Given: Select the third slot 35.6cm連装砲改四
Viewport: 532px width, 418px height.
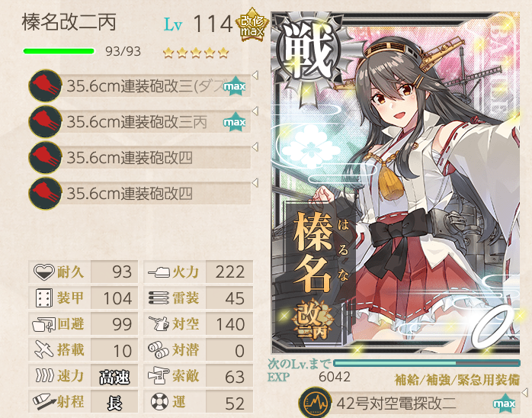Looking at the screenshot, I should click(x=139, y=157).
